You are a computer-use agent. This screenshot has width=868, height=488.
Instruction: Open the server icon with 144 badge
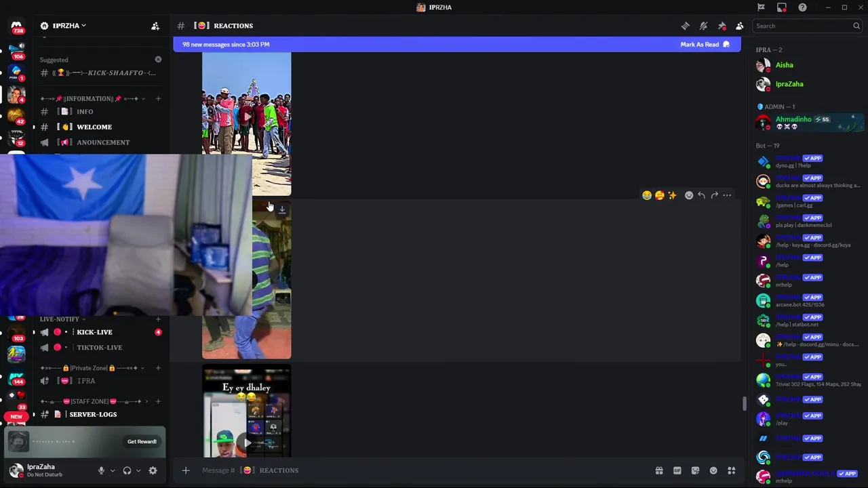(x=16, y=378)
